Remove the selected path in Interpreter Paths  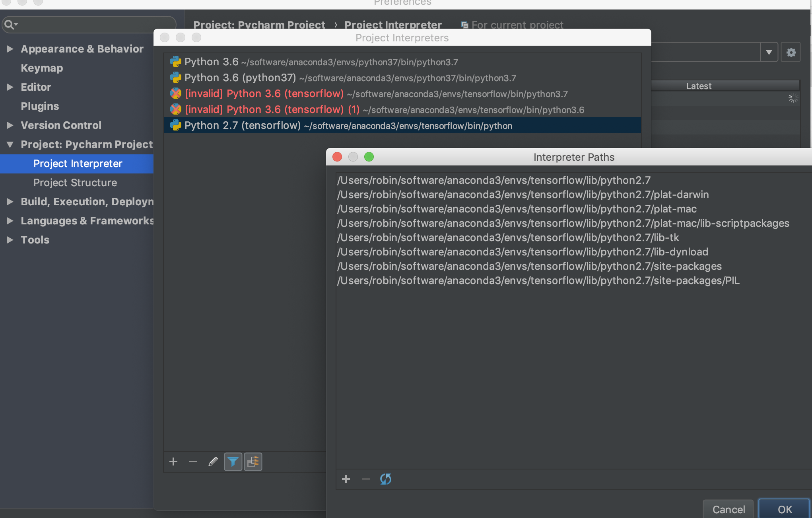pyautogui.click(x=366, y=479)
